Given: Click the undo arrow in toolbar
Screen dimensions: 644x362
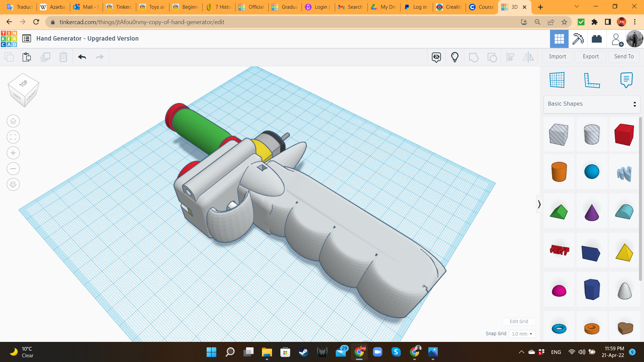Looking at the screenshot, I should pos(82,57).
